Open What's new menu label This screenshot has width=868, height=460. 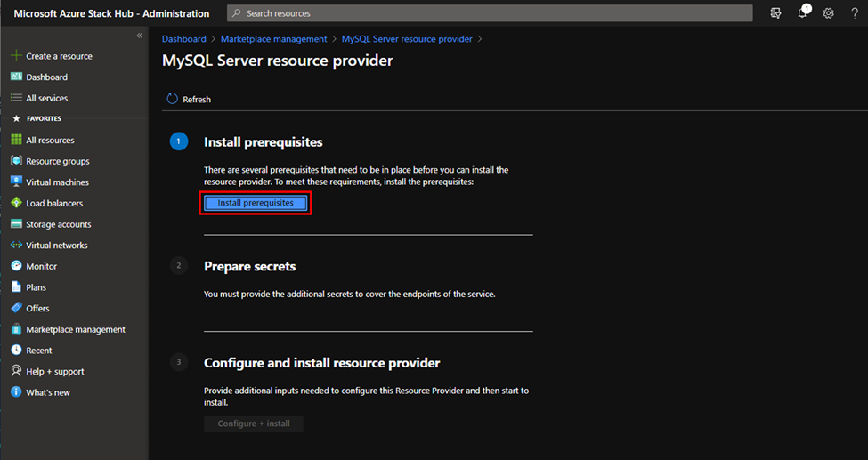click(x=48, y=392)
